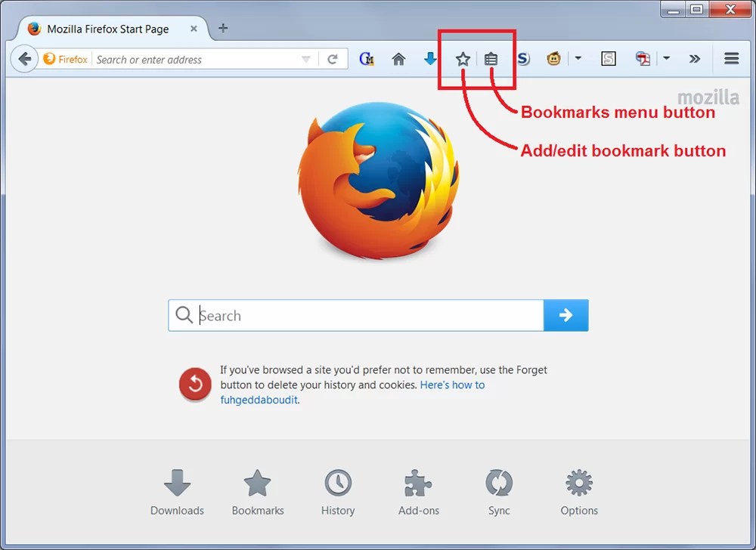Expand the monkey extension dropdown arrow

pos(578,58)
